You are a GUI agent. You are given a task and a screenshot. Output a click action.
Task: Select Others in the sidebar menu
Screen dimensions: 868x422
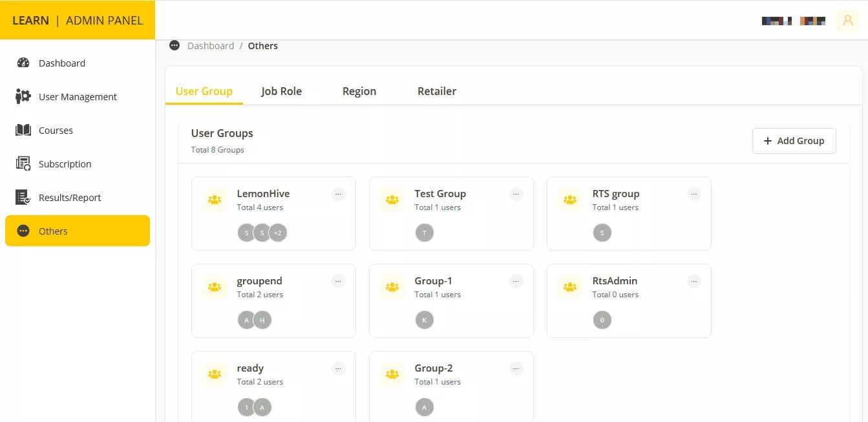(77, 231)
